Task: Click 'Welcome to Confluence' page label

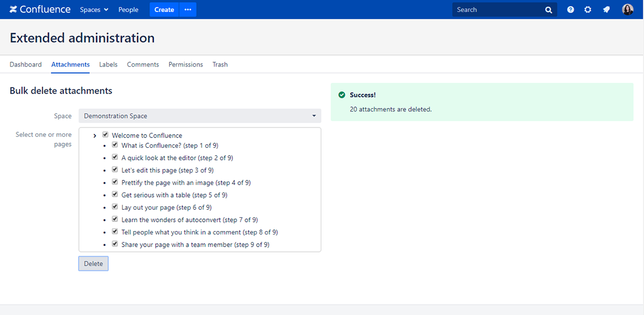Action: point(147,135)
